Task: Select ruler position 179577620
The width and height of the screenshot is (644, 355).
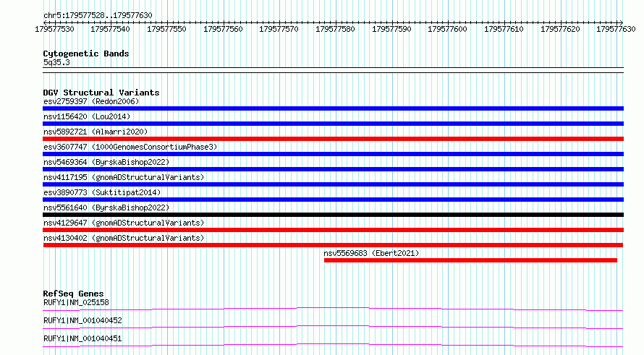Action: point(560,29)
